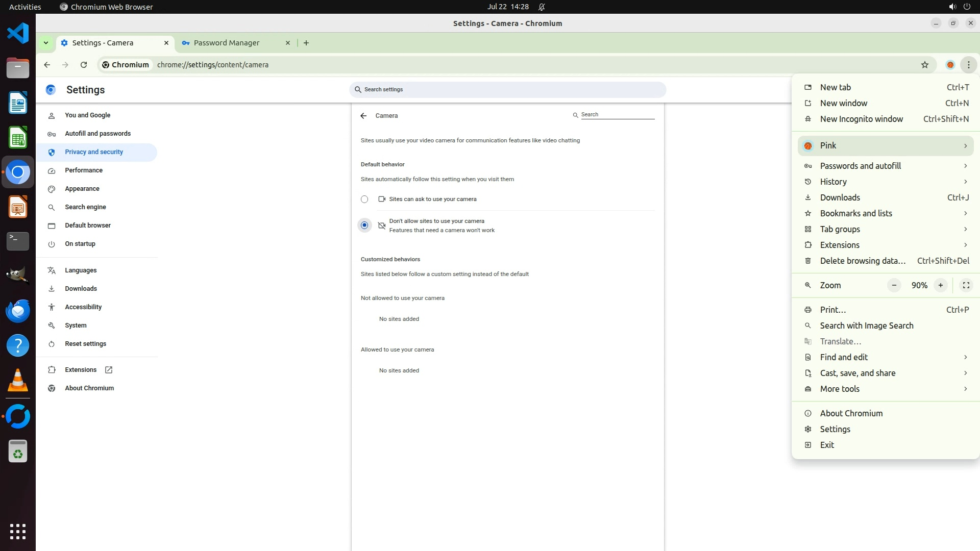The image size is (980, 551).
Task: Click the Pink profile avatar in toolbar
Action: pos(950,65)
